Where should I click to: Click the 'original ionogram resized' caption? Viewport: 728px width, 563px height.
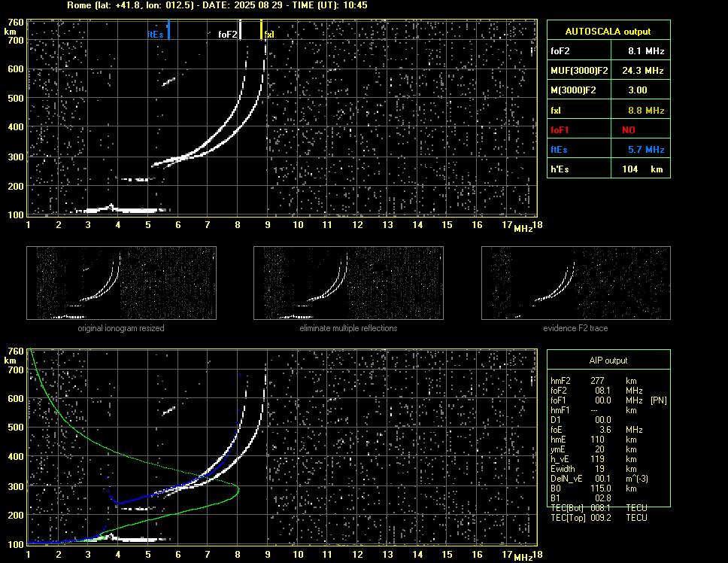(x=121, y=328)
